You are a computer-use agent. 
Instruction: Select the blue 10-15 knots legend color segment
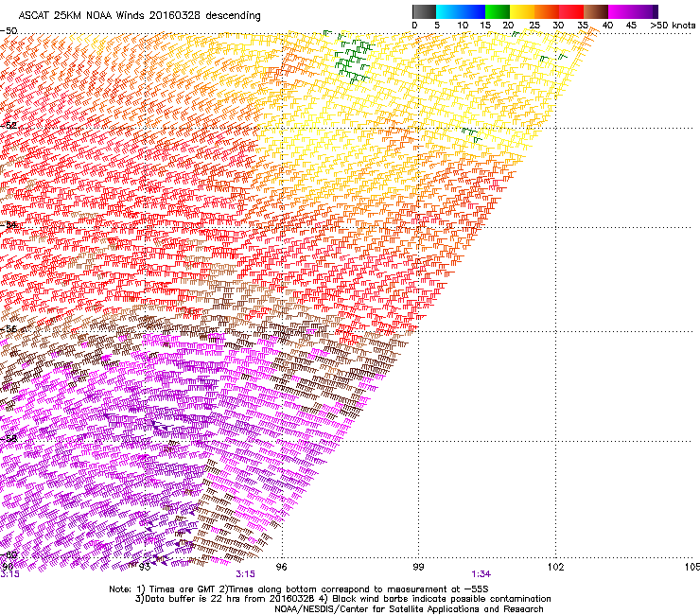[x=473, y=11]
